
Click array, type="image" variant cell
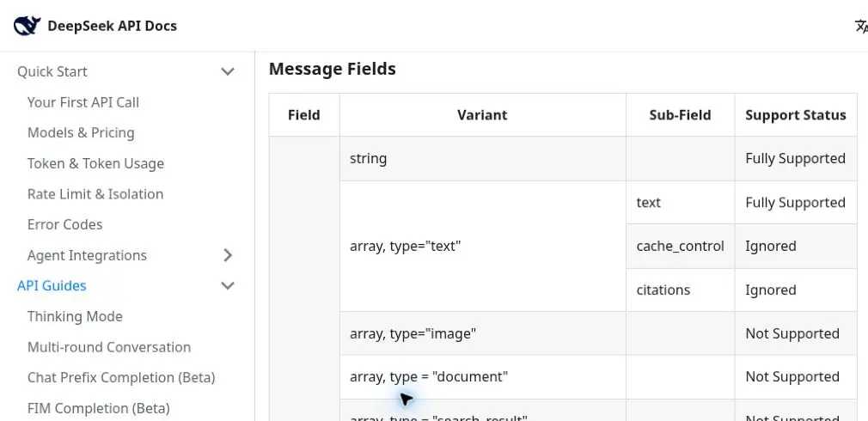(483, 333)
